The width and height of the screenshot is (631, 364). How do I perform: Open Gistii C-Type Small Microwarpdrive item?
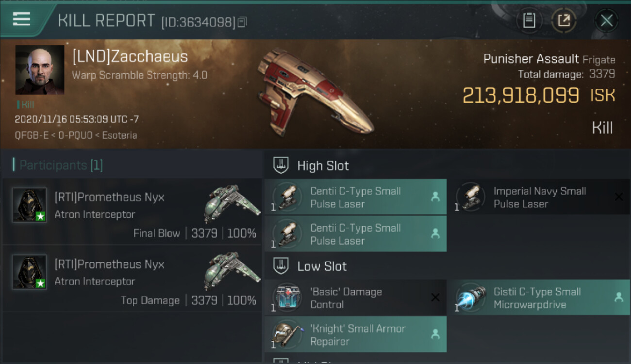pyautogui.click(x=538, y=298)
